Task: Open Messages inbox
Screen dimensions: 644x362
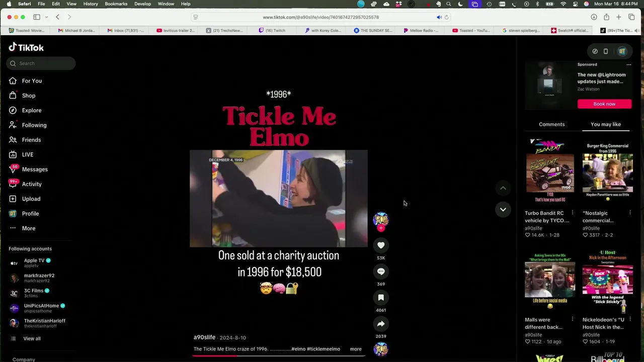Action: [x=28, y=169]
